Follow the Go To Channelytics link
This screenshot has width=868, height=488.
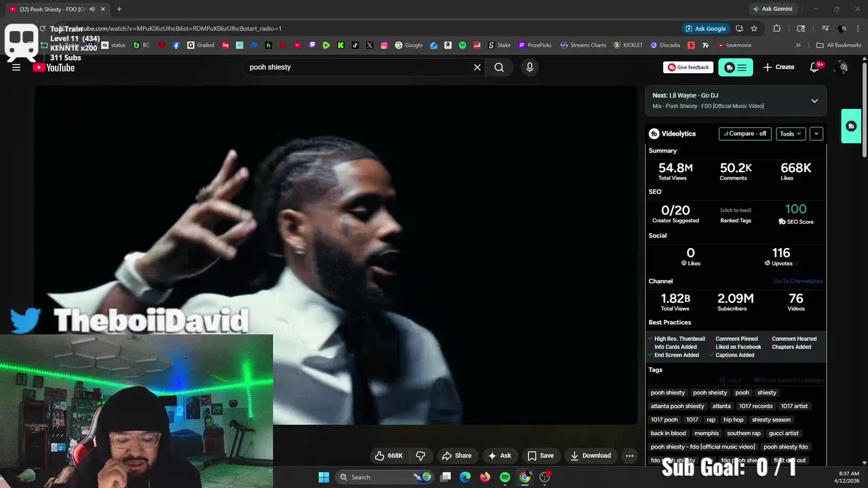(798, 281)
